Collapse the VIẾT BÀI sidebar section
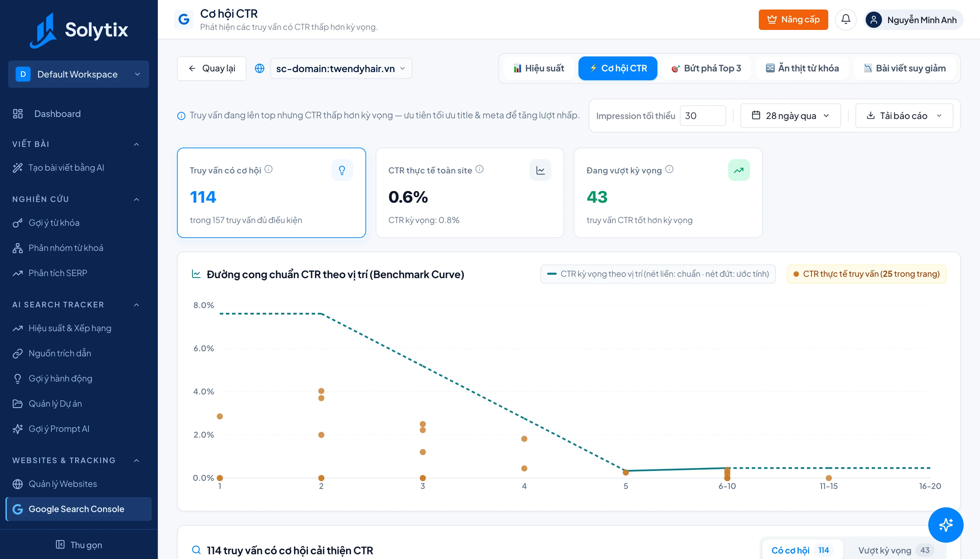 pyautogui.click(x=136, y=145)
